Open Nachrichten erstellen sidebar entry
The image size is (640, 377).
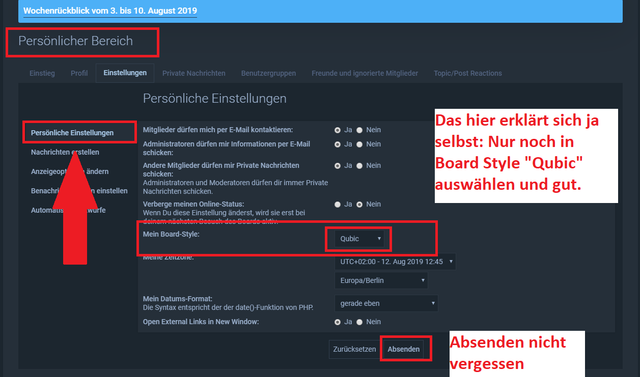tap(65, 152)
